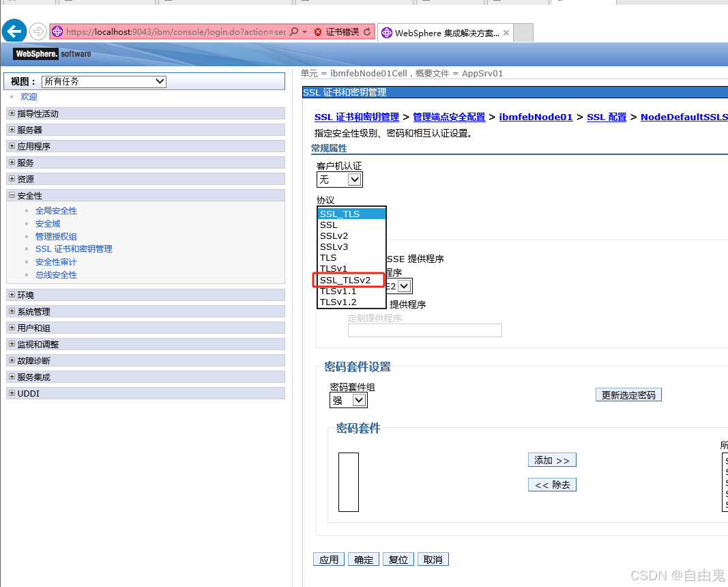
Task: Open 安全性审计 in the navigation
Action: point(56,262)
